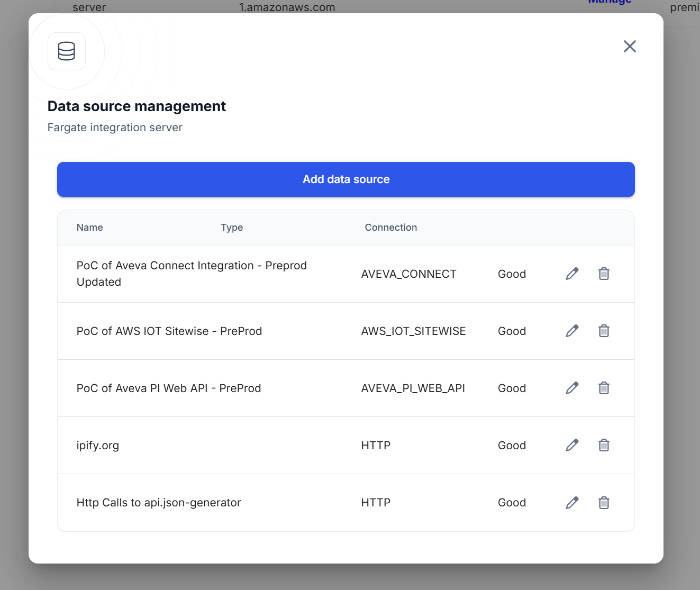The image size is (700, 590).
Task: Select the PoC of AWS IOT Sitewise row name
Action: [x=169, y=331]
